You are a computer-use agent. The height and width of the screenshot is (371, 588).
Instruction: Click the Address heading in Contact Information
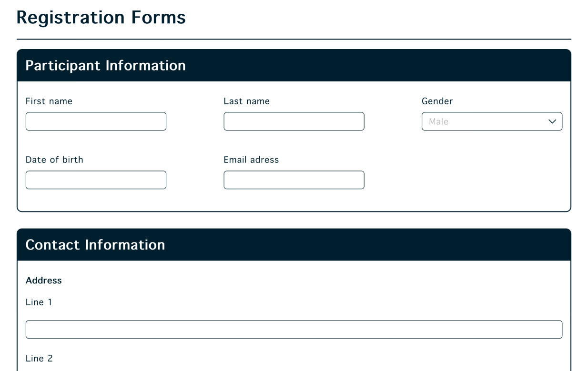tap(44, 281)
